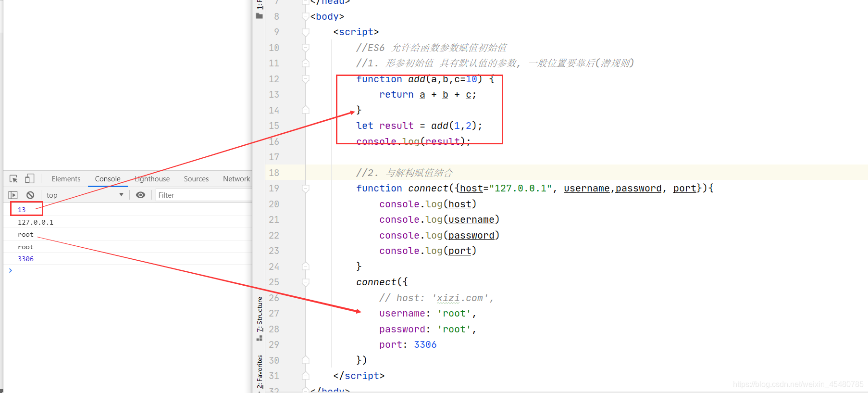
Task: Fold the connect call at line 25
Action: point(305,282)
